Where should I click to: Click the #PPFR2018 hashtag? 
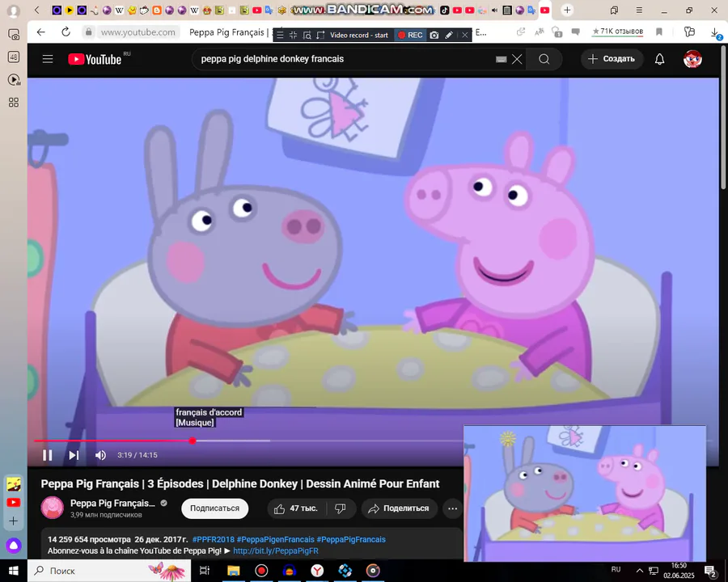(x=214, y=539)
